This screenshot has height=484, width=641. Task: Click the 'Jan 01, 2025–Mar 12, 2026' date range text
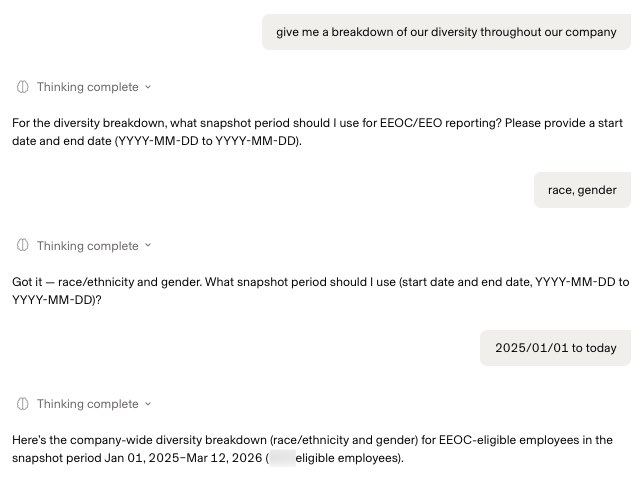click(x=183, y=458)
